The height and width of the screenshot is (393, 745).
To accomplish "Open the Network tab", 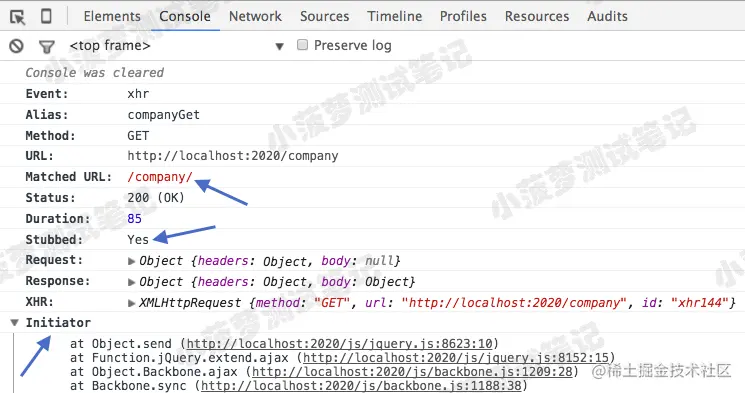I will [x=255, y=16].
